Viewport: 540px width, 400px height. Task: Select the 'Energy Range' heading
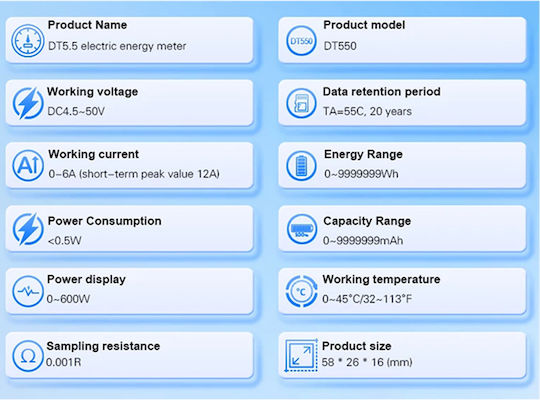[x=363, y=154]
